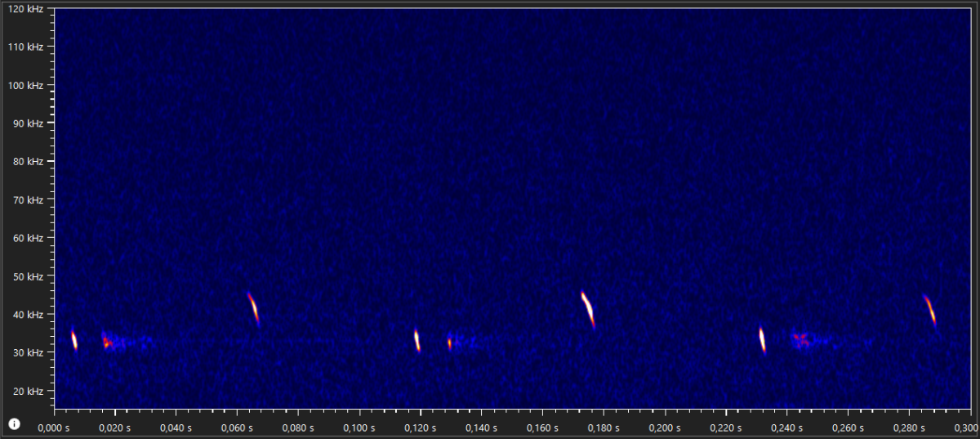Viewport: 980px width, 439px height.
Task: Click the 0,060 s time axis label
Action: 238,428
